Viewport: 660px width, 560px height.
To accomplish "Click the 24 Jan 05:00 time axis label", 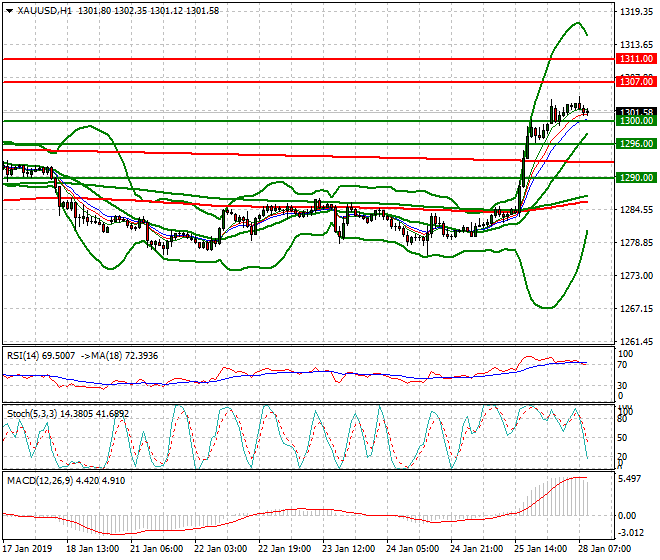I will [x=412, y=549].
